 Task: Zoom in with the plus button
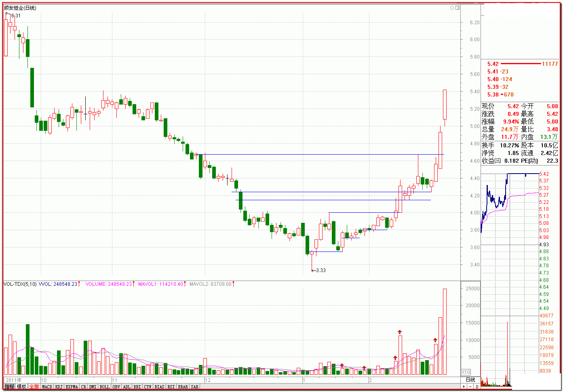click(464, 387)
